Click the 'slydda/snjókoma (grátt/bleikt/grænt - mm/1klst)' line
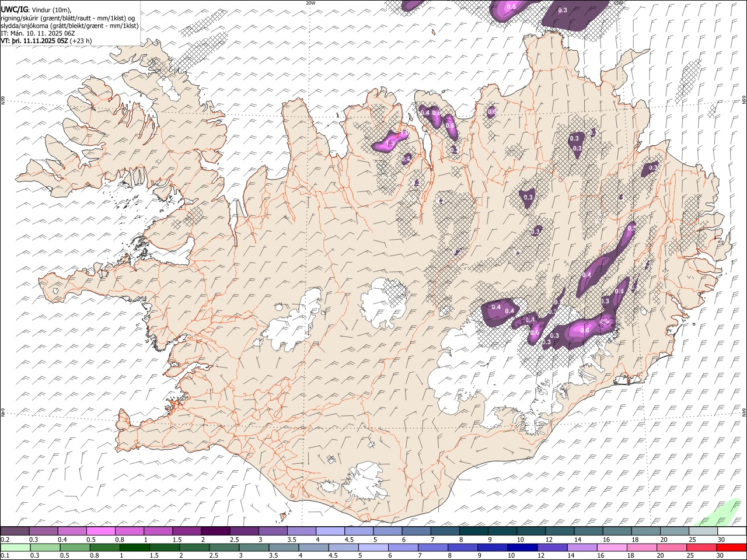 [69, 26]
